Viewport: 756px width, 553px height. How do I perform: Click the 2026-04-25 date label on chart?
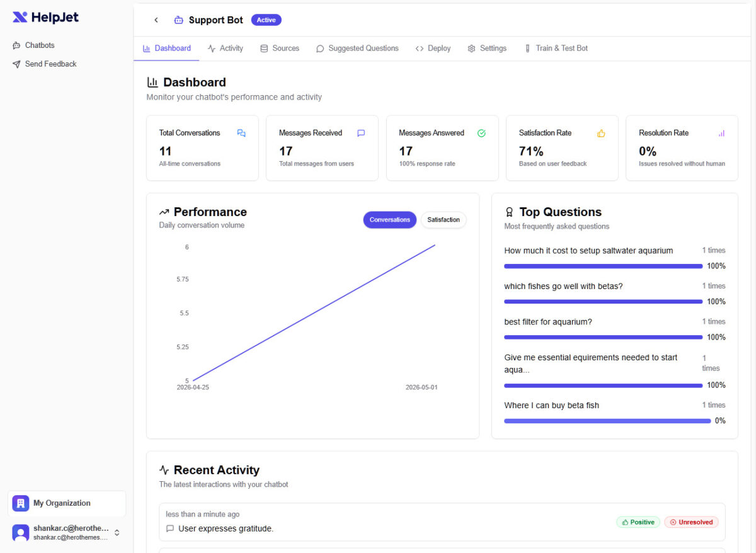[x=193, y=387]
